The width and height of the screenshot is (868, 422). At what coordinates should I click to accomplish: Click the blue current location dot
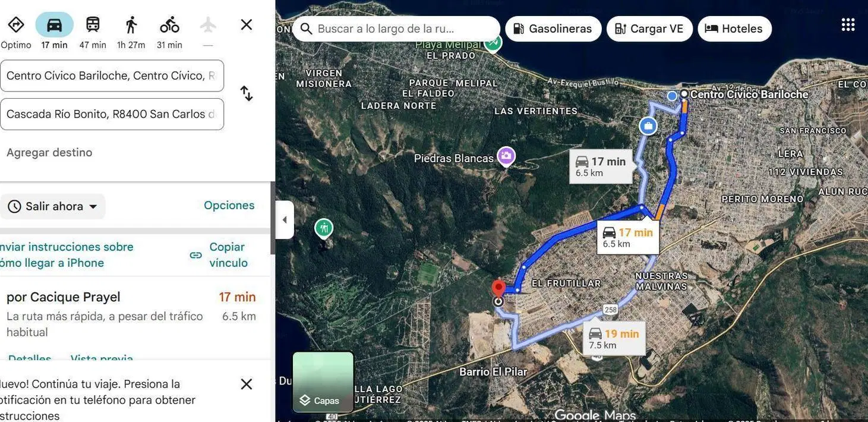click(672, 96)
